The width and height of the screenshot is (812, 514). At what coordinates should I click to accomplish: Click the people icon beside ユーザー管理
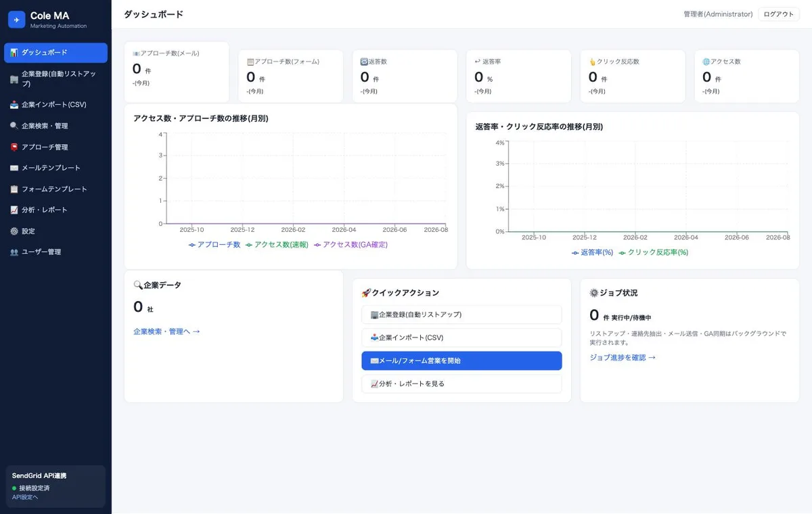14,252
